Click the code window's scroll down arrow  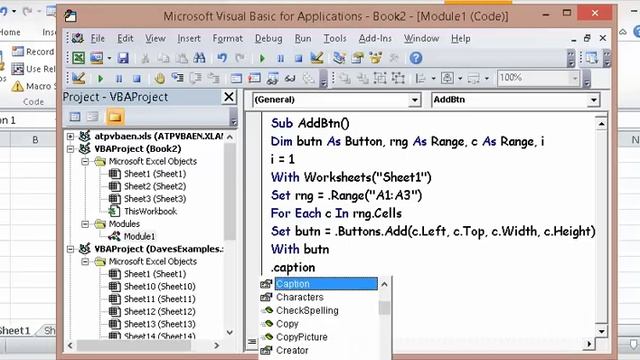pyautogui.click(x=601, y=331)
